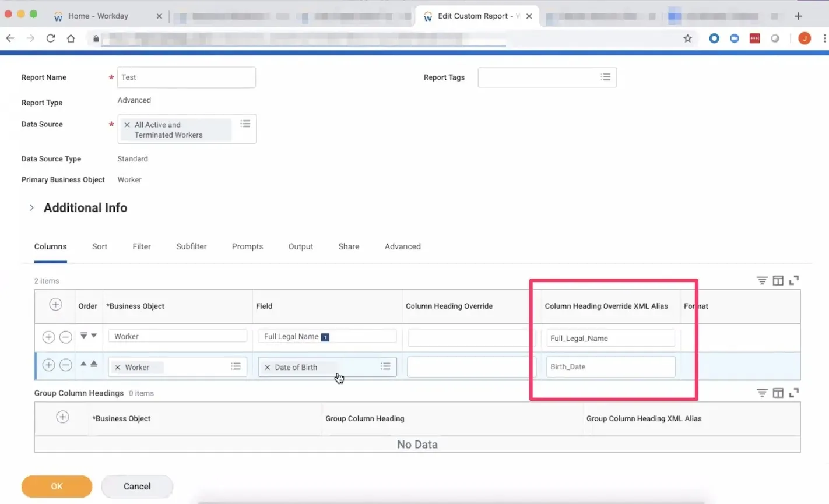This screenshot has height=504, width=829.
Task: Remove the Date of Birth row
Action: tap(66, 365)
